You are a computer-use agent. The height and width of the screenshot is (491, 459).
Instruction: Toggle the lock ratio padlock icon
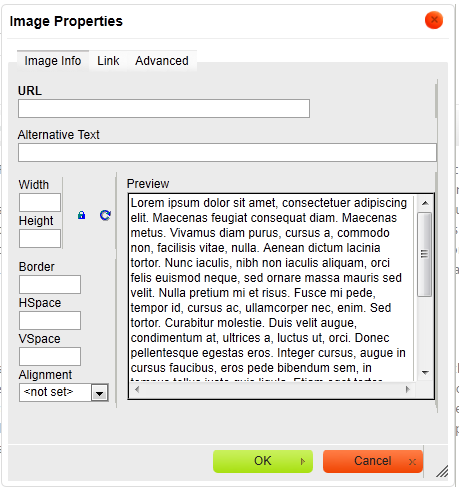pyautogui.click(x=81, y=215)
